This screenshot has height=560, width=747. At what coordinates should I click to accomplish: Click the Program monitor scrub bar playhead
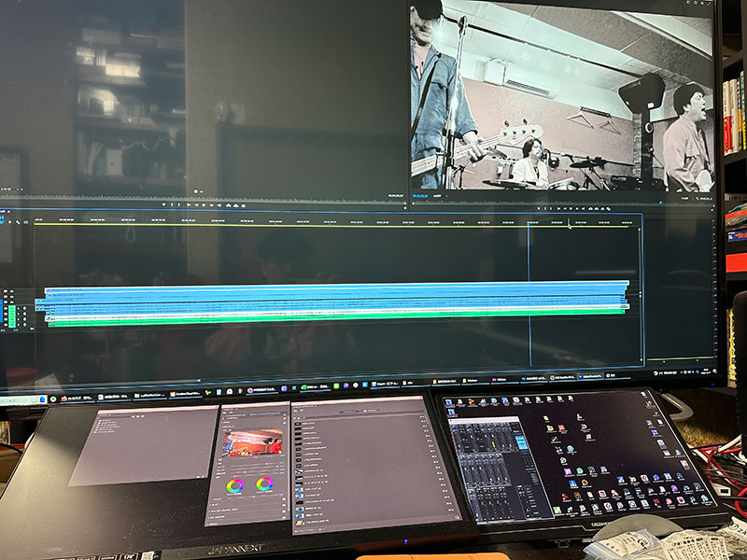click(661, 203)
